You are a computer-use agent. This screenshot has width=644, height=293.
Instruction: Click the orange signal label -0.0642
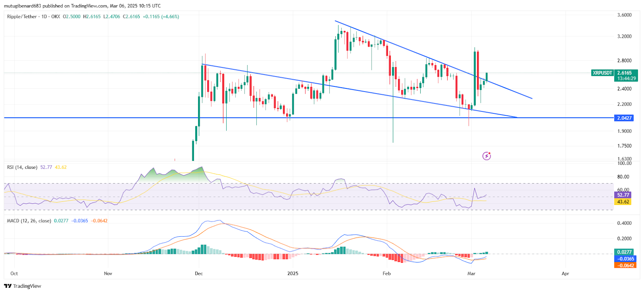(625, 265)
